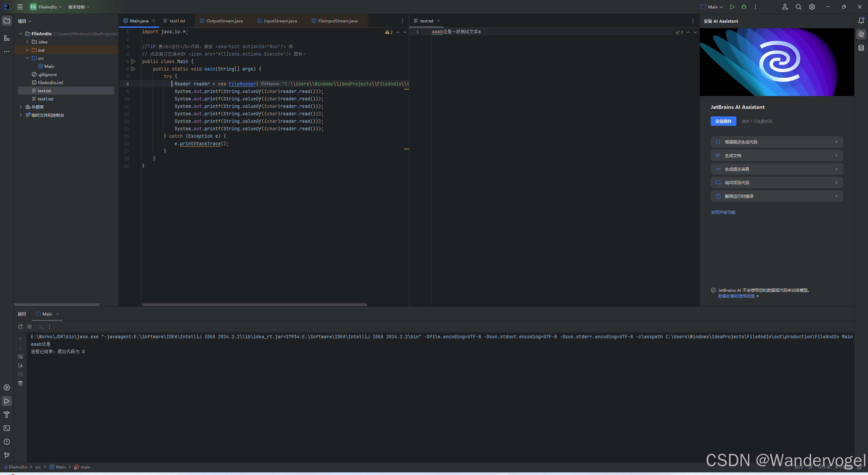868x475 pixels.
Task: Open Problems tool window icon
Action: 7,442
